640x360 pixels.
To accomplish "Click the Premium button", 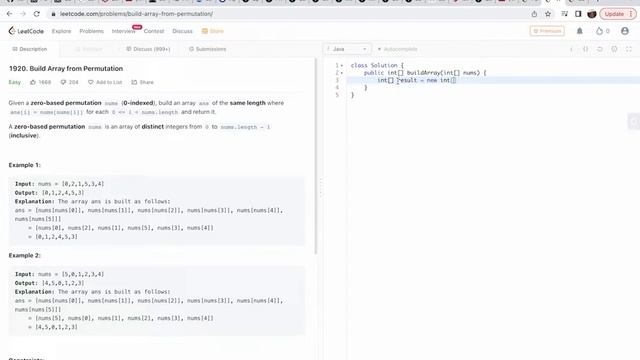I will click(547, 31).
